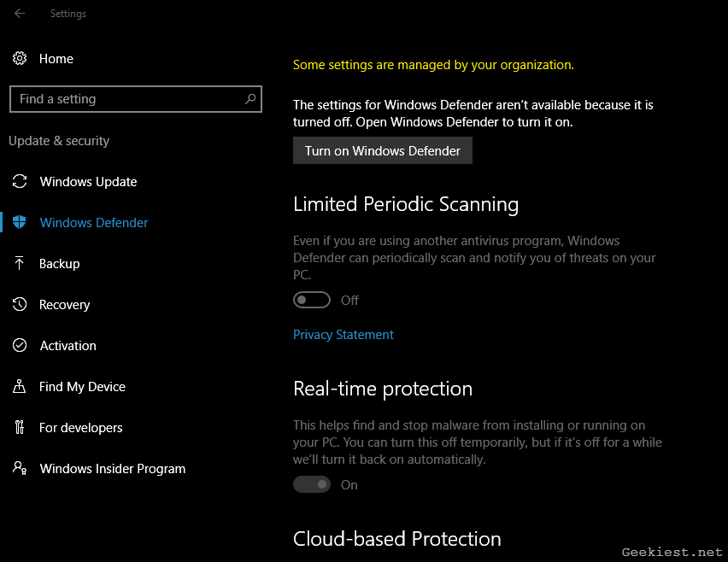Image resolution: width=728 pixels, height=562 pixels.
Task: Click the Windows Insider Program icon
Action: click(x=20, y=469)
